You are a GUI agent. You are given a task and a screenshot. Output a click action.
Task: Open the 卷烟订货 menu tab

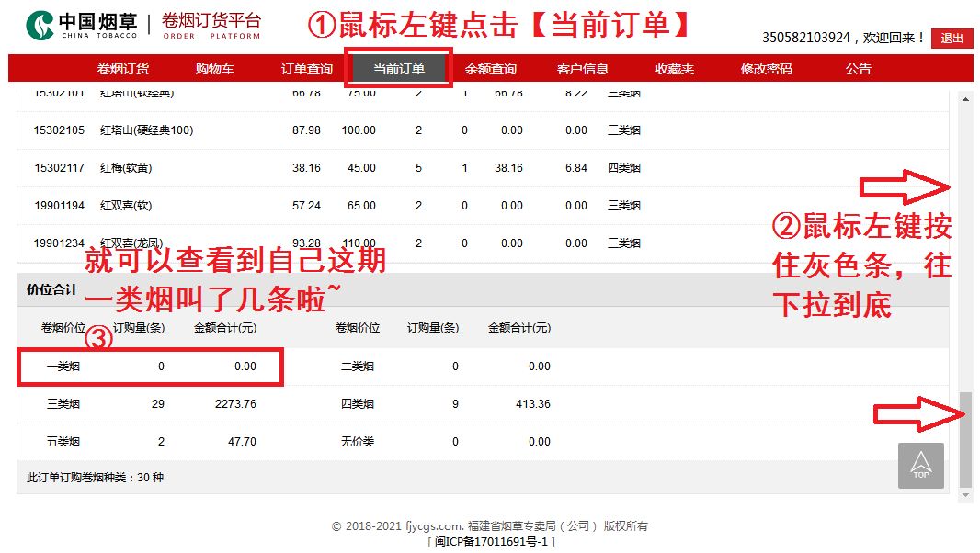click(123, 69)
